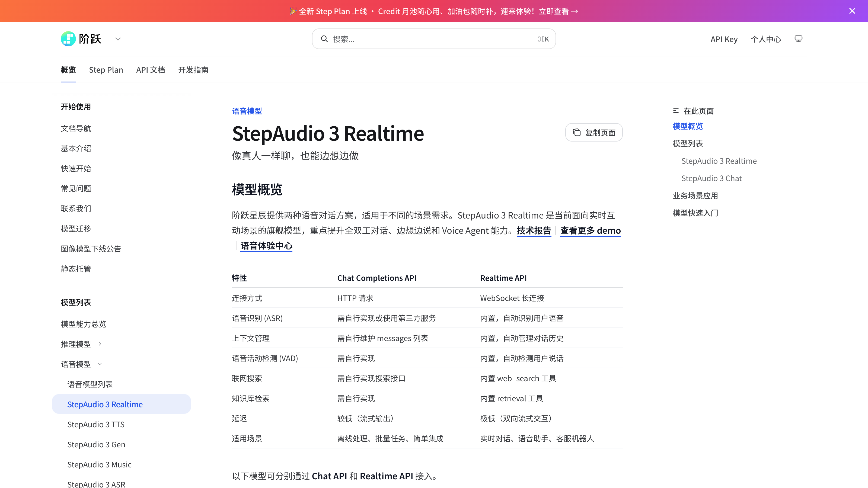The width and height of the screenshot is (868, 488).
Task: Select StepAudio 3 Realtime in sidebar
Action: click(121, 404)
